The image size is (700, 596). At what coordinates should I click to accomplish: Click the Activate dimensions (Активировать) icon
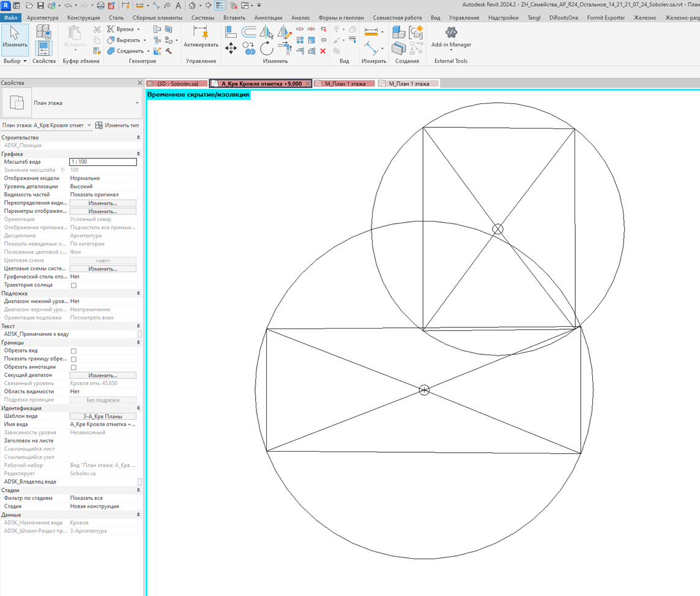[x=201, y=37]
